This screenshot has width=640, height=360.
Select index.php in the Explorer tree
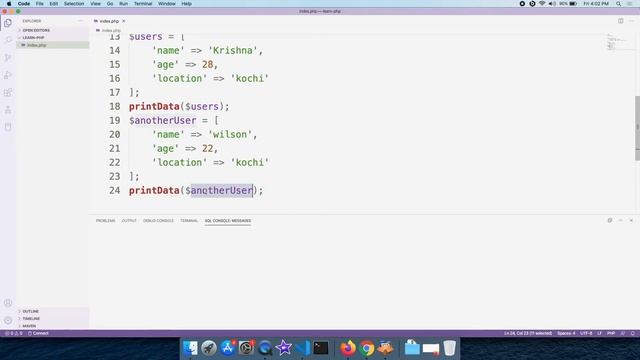tap(53, 45)
